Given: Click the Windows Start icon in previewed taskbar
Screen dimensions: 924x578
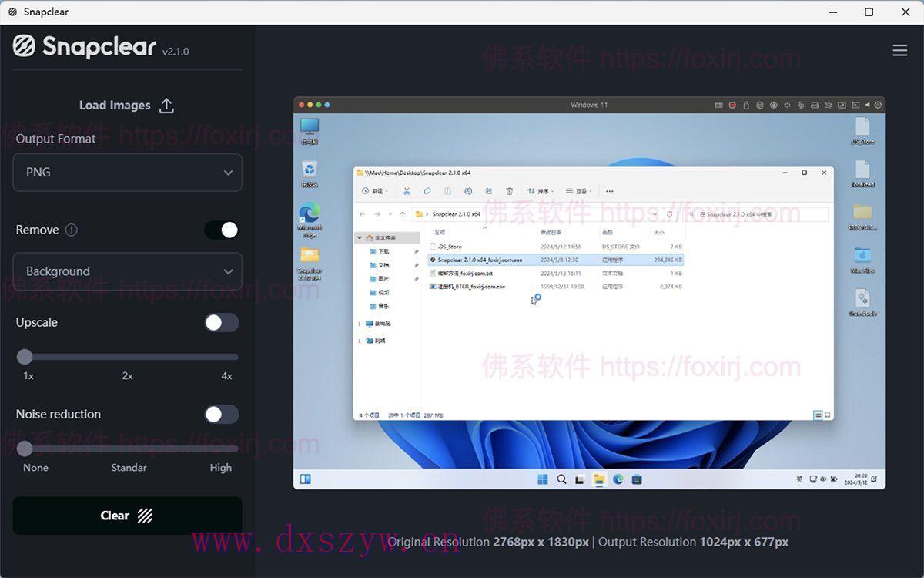Looking at the screenshot, I should (542, 479).
